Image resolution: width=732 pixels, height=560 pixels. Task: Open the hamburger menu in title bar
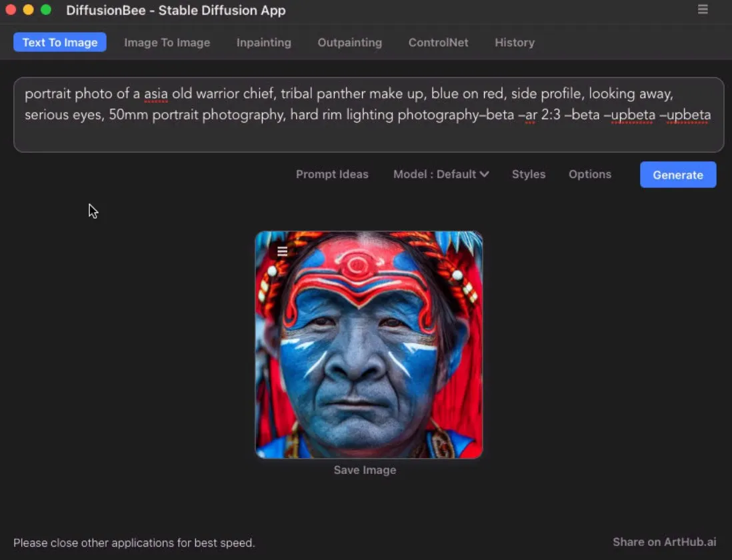tap(703, 9)
